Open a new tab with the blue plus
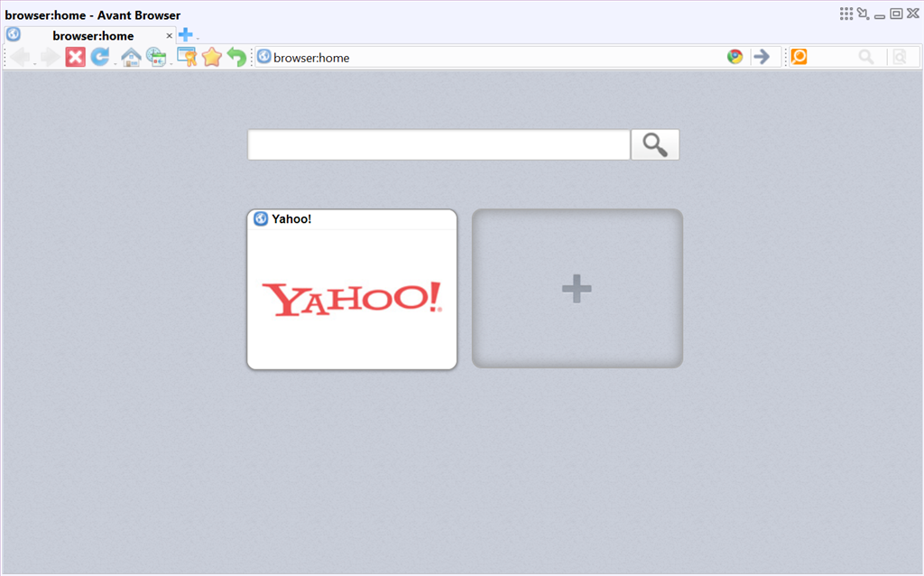The width and height of the screenshot is (924, 576). (186, 35)
